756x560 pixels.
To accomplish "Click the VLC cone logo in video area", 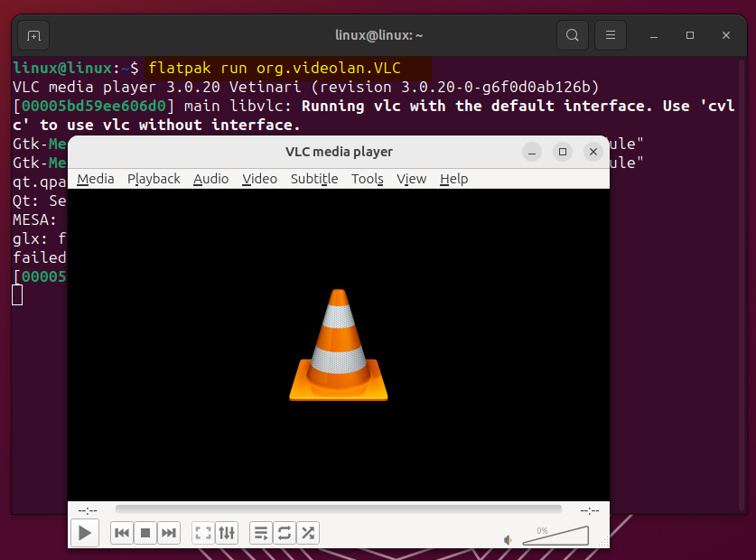I will pyautogui.click(x=339, y=345).
